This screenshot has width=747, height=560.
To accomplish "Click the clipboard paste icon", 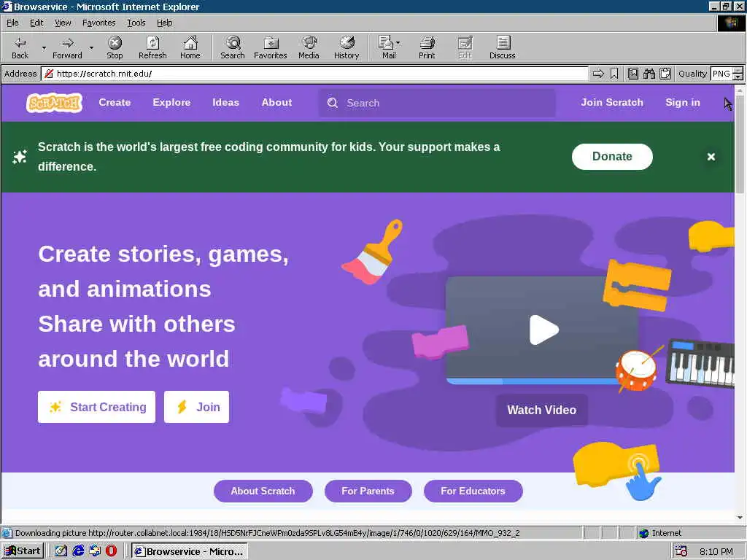I will point(665,74).
